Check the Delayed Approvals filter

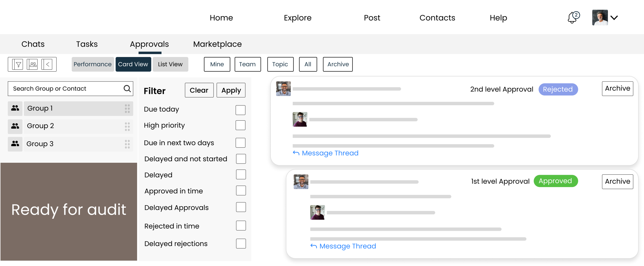240,207
